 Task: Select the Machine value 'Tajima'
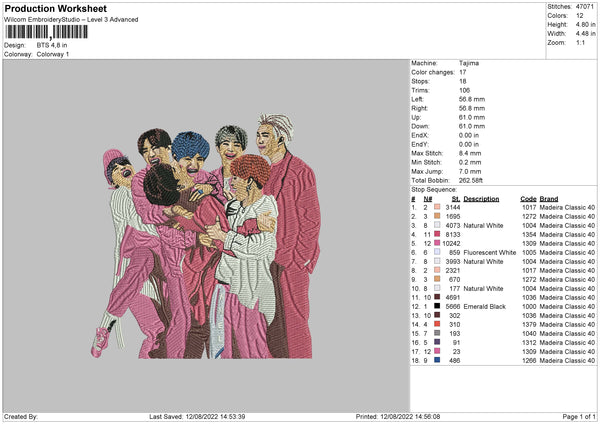pos(469,63)
